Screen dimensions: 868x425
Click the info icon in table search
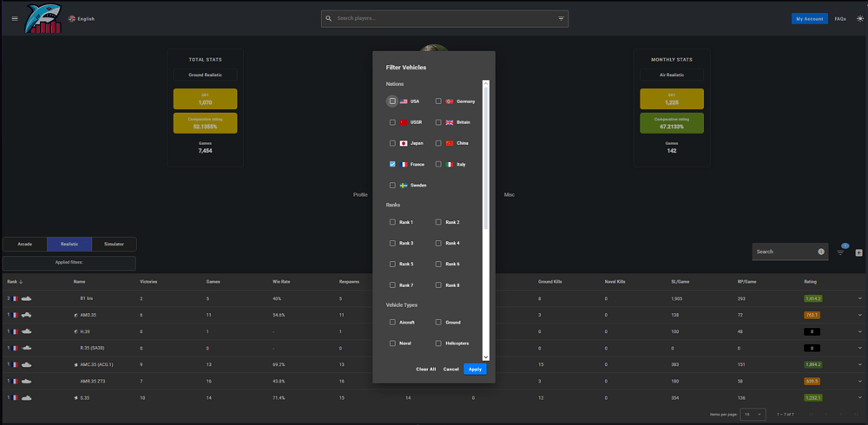click(x=821, y=252)
